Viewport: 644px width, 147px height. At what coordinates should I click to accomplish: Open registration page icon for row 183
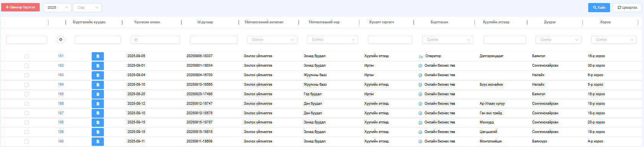(98, 75)
